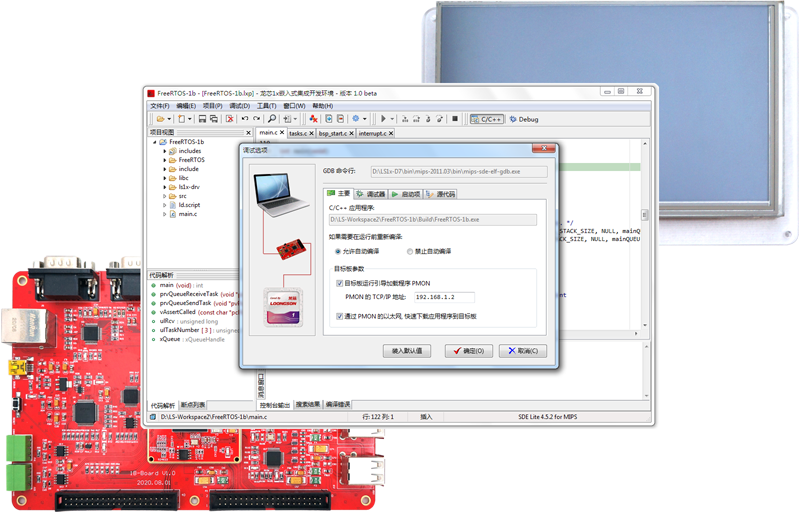Click the C/C++ 应用程序 path field
Image resolution: width=800 pixels, height=512 pixels.
433,219
